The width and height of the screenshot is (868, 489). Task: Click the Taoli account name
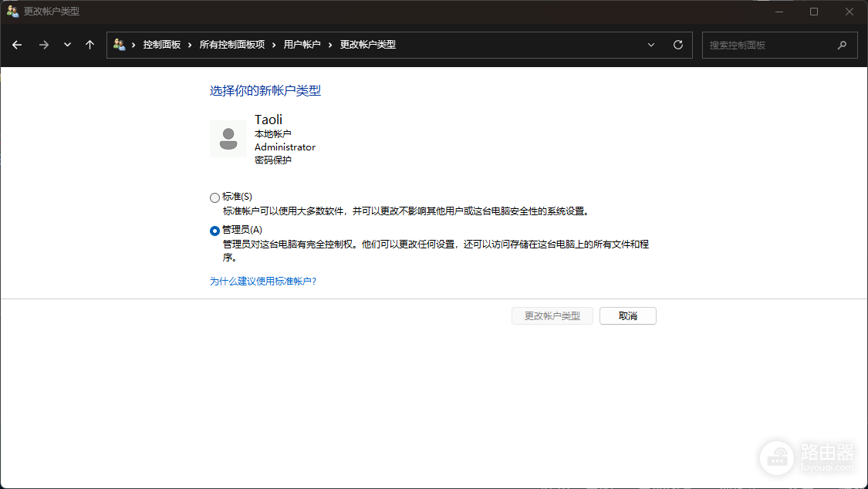click(269, 120)
